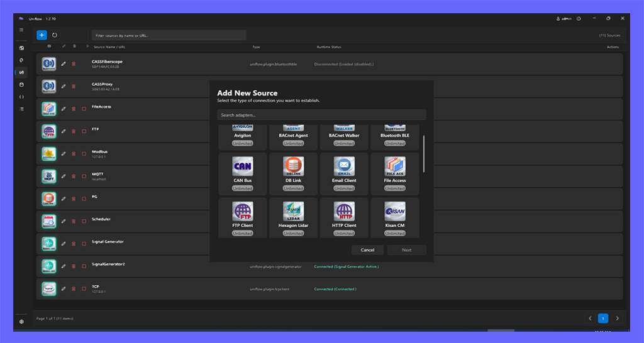
Task: Go to the next page
Action: pos(617,318)
